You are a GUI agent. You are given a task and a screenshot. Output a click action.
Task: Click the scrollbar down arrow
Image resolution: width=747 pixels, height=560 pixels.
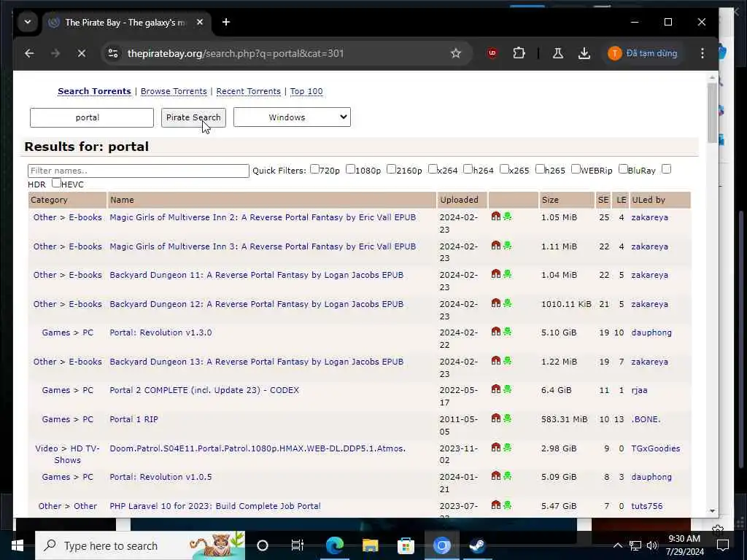pos(712,511)
